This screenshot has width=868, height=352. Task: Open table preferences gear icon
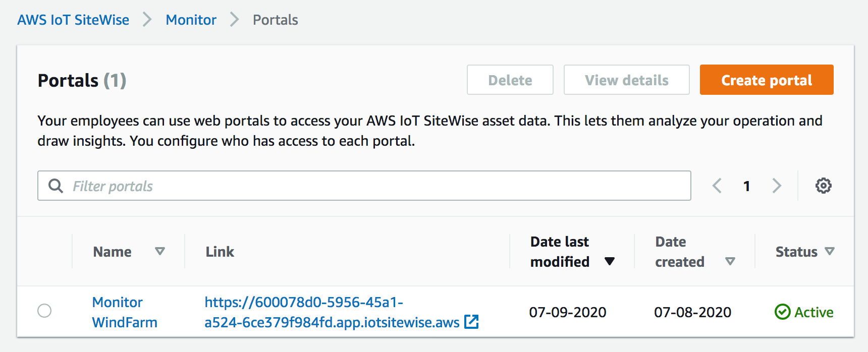click(x=823, y=186)
